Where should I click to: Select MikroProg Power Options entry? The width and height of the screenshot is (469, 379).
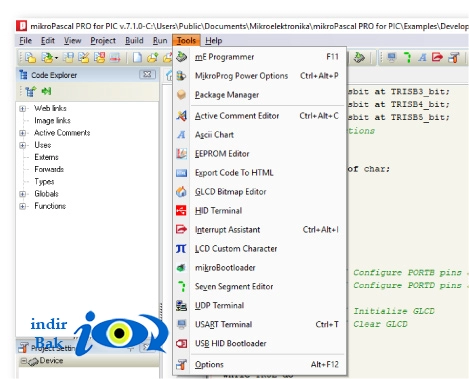[260, 76]
